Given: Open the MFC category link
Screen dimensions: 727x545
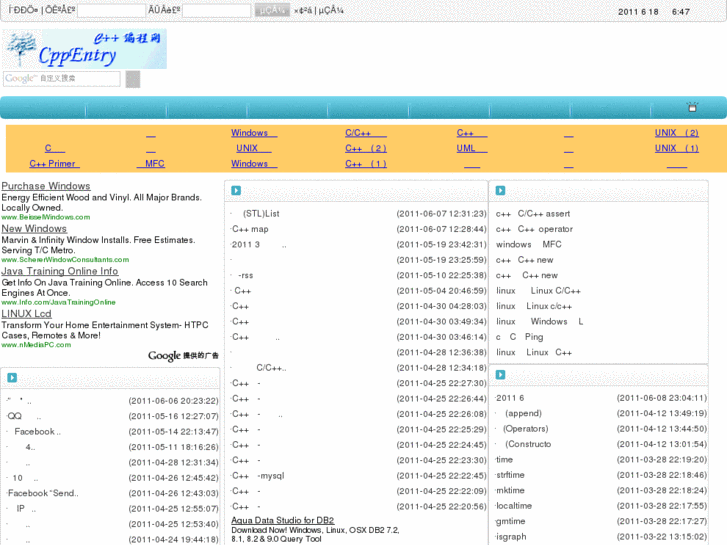Looking at the screenshot, I should click(151, 164).
